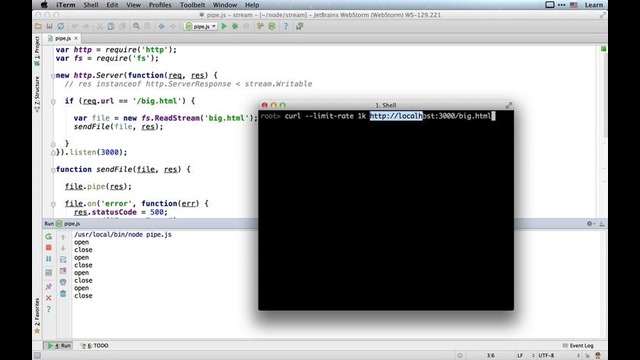This screenshot has height=360, width=640.
Task: Click the dump threads icon in the Run panel
Action: click(49, 272)
